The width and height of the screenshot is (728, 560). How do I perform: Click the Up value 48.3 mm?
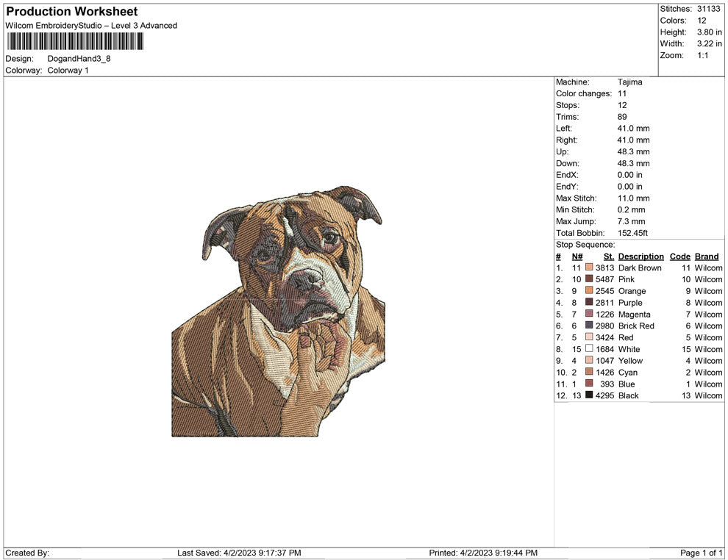633,151
